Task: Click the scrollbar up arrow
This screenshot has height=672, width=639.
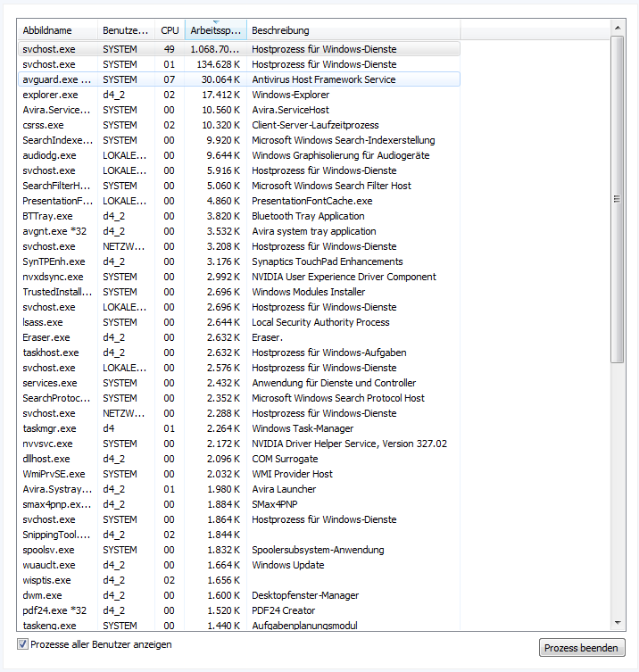Action: [x=618, y=28]
